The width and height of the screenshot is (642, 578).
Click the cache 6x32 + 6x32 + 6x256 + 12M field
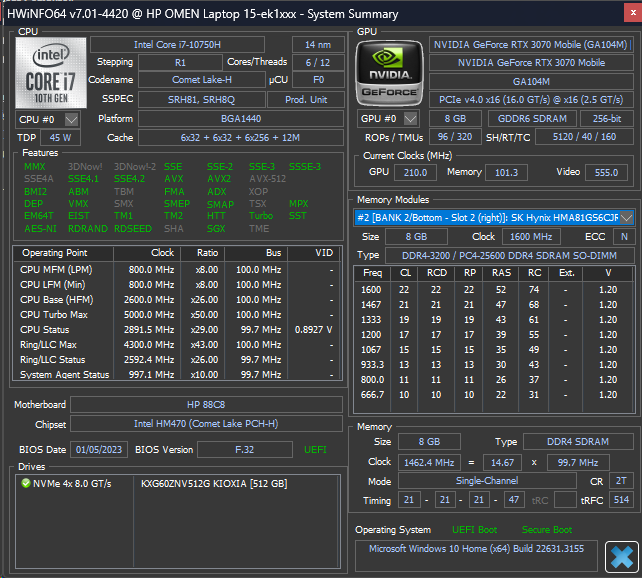tap(241, 138)
